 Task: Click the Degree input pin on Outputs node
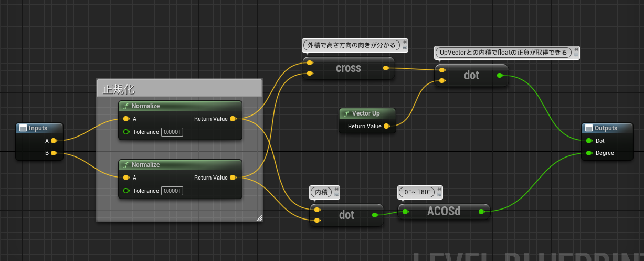[x=589, y=153]
